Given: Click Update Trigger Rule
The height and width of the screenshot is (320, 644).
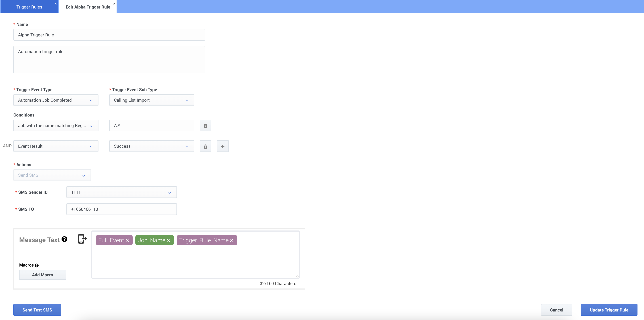Looking at the screenshot, I should click(x=609, y=310).
